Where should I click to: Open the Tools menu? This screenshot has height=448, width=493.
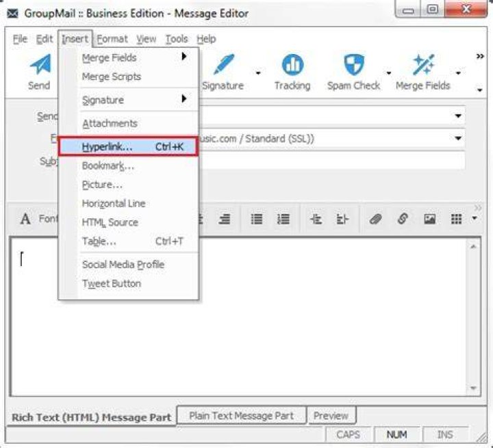(x=177, y=39)
